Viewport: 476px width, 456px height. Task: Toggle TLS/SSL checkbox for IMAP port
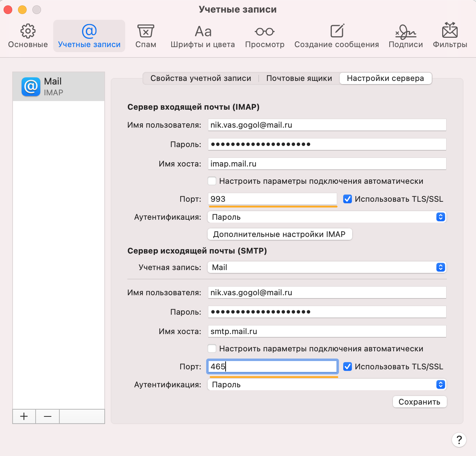(348, 199)
